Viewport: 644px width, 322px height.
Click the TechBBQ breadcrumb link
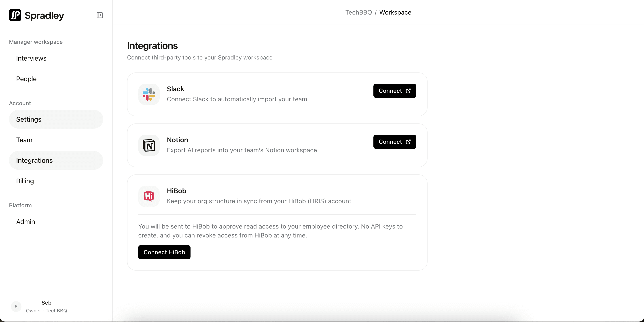pos(358,13)
